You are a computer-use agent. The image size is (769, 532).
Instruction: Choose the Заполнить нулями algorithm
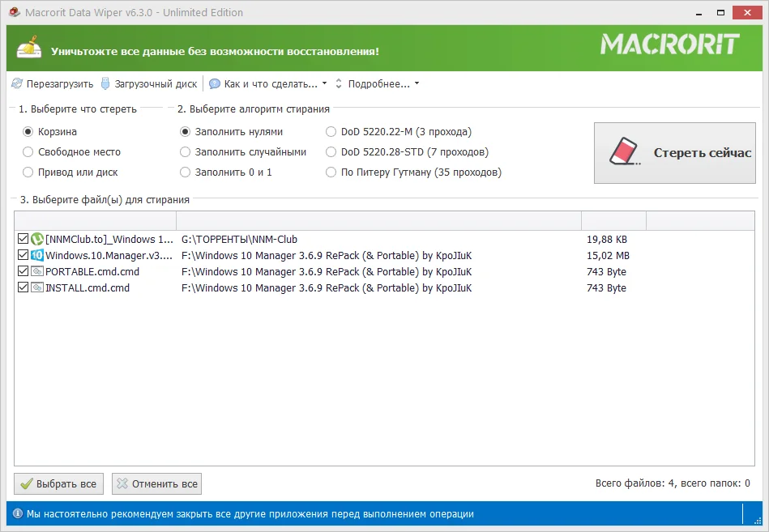click(x=185, y=132)
